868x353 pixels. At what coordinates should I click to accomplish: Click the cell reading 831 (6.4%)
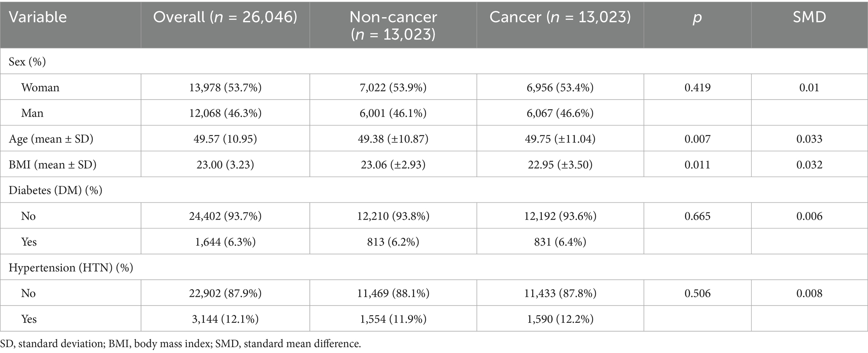click(560, 242)
